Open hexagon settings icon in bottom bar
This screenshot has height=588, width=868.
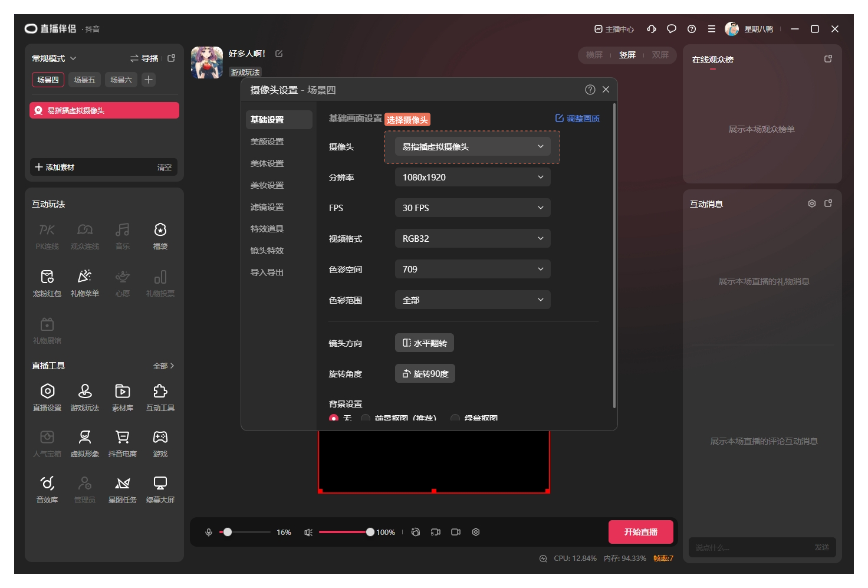pyautogui.click(x=476, y=532)
